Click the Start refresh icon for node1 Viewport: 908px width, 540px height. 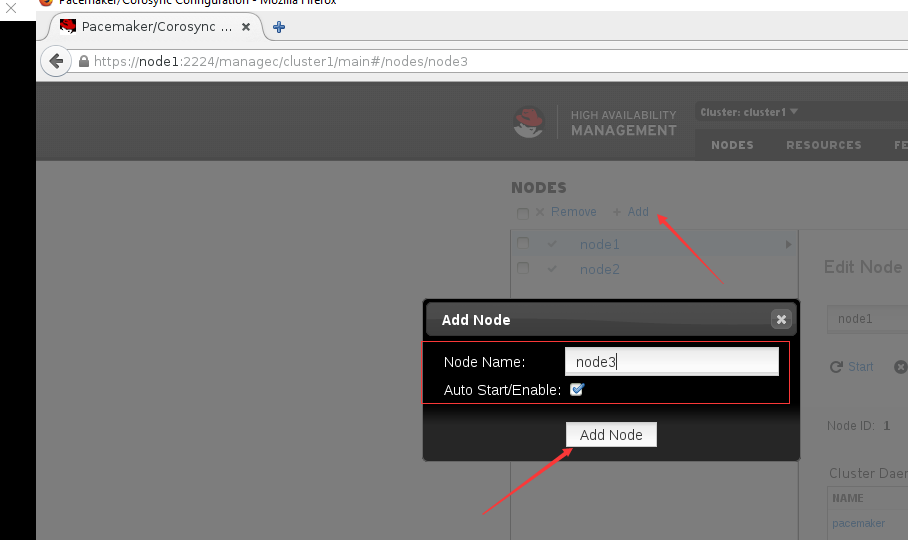pyautogui.click(x=836, y=367)
